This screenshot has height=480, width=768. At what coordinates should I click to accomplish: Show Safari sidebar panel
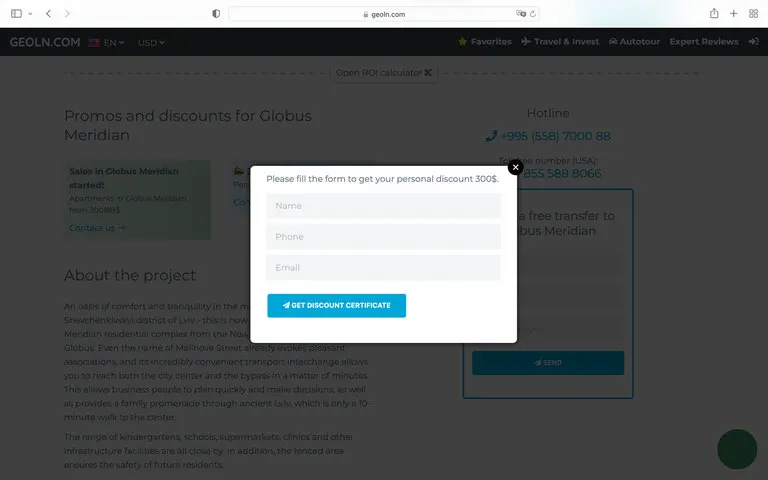[13, 14]
